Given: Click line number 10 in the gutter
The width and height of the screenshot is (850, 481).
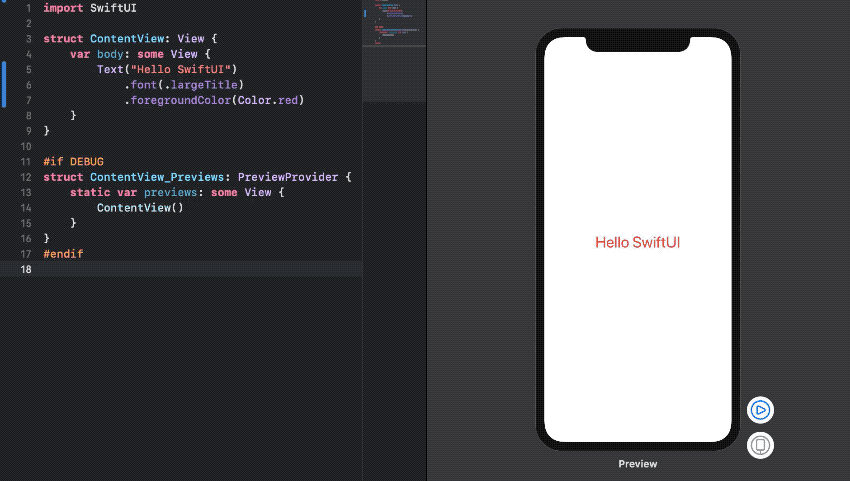Looking at the screenshot, I should [x=25, y=146].
